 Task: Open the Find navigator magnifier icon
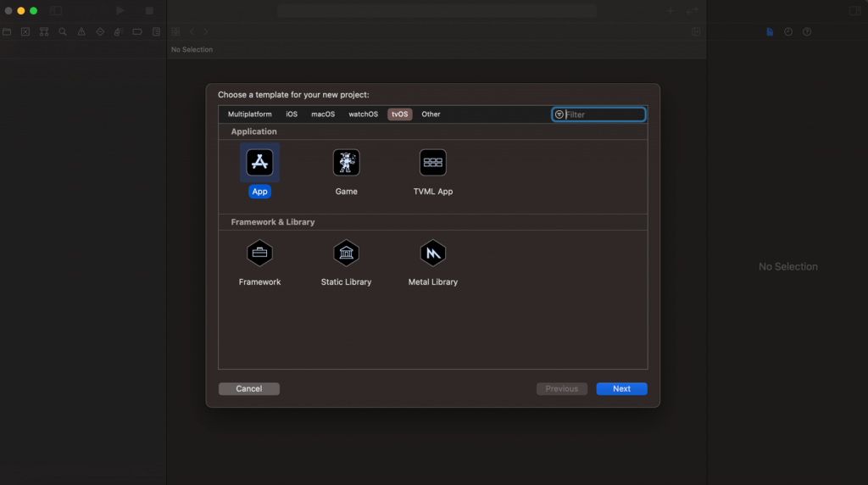63,32
